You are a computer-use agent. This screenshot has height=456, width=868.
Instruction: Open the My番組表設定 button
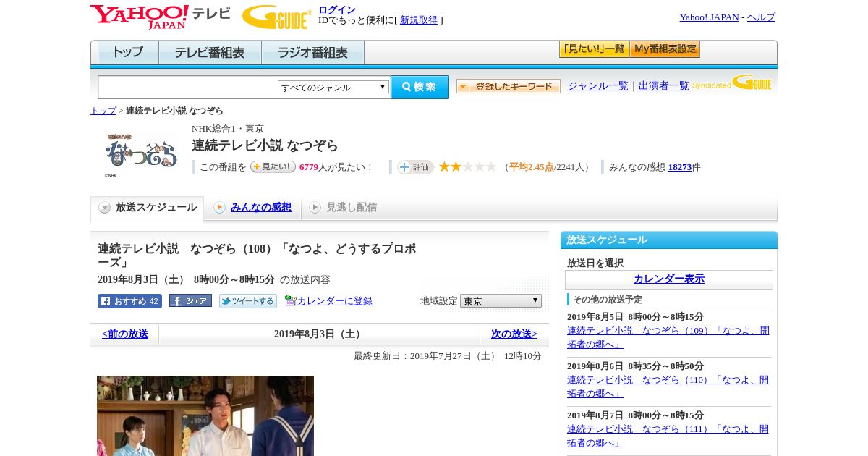[665, 49]
